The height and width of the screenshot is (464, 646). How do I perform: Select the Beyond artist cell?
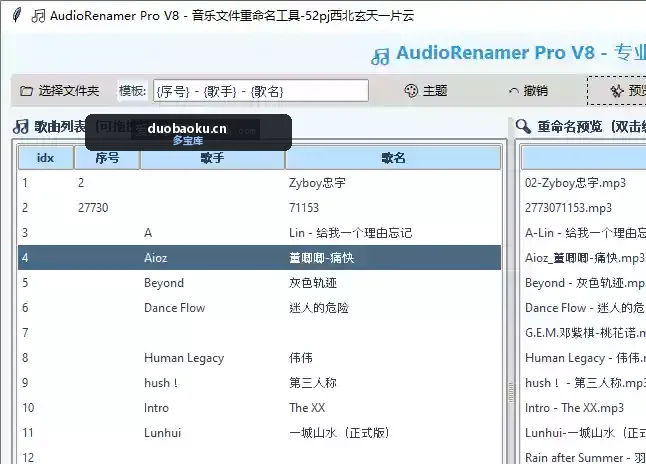[x=164, y=283]
